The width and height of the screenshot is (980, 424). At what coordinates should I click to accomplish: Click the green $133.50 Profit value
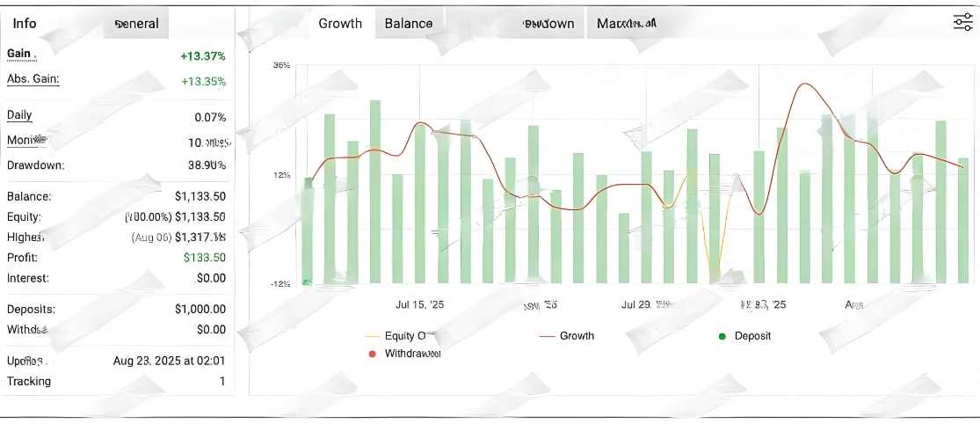(x=205, y=258)
